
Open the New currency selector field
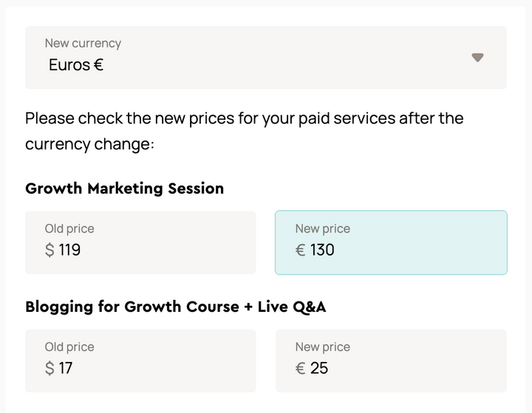click(x=266, y=58)
